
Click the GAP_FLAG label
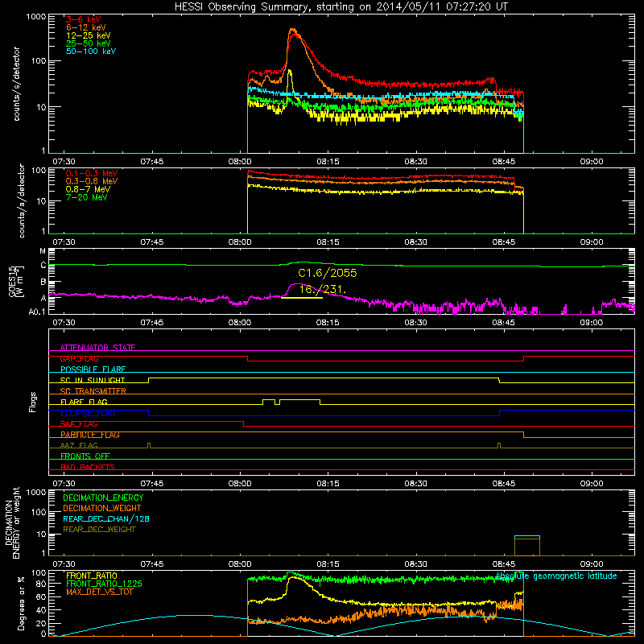79,358
